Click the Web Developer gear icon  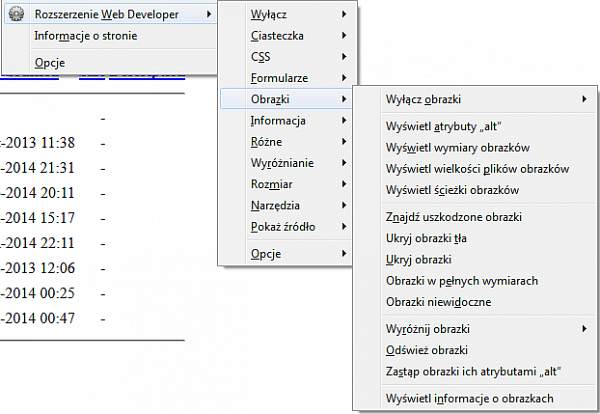[16, 14]
